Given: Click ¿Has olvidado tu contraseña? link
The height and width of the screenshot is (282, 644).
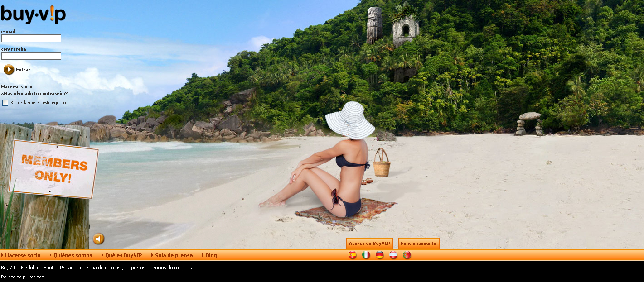Looking at the screenshot, I should click(34, 94).
